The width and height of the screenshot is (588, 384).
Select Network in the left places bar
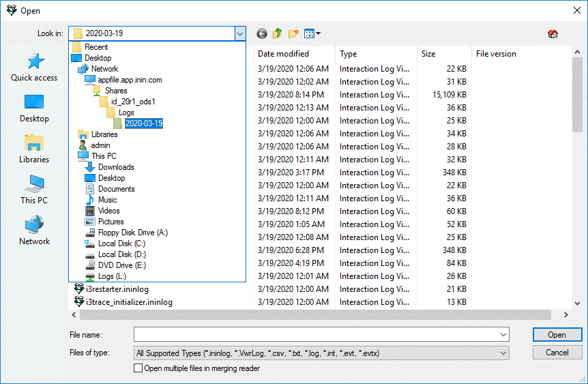34,231
